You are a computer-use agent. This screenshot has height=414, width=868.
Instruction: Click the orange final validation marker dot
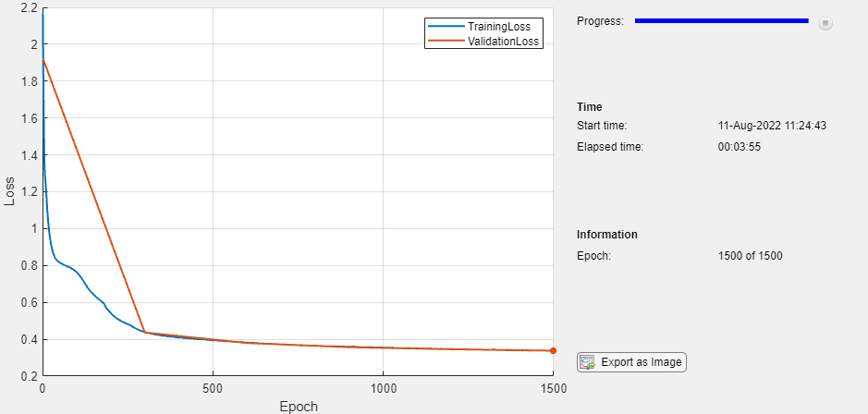[x=553, y=350]
